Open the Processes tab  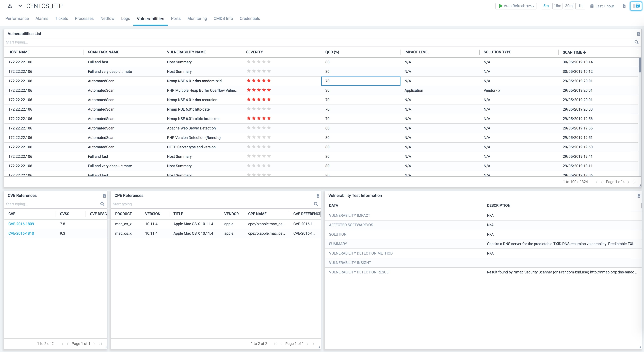point(84,19)
